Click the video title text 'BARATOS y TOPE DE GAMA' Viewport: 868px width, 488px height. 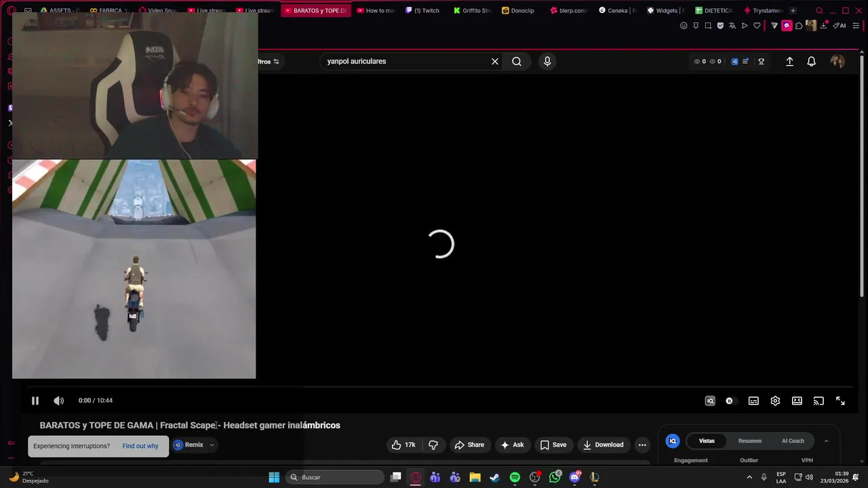(96, 426)
